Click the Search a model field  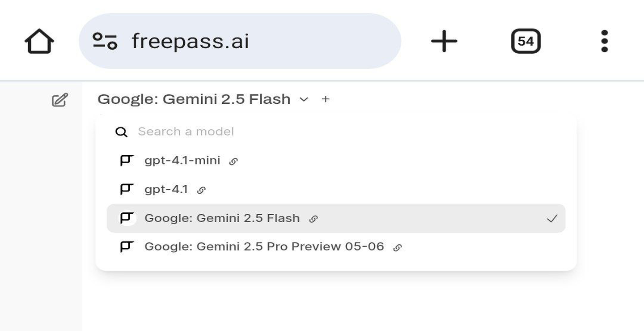pos(336,132)
